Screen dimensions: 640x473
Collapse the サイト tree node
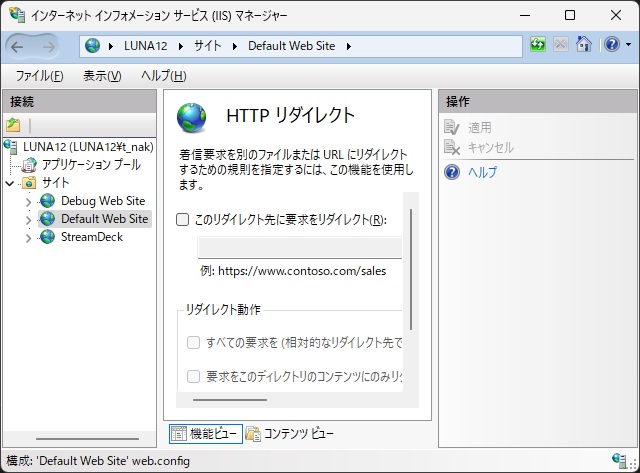click(10, 183)
